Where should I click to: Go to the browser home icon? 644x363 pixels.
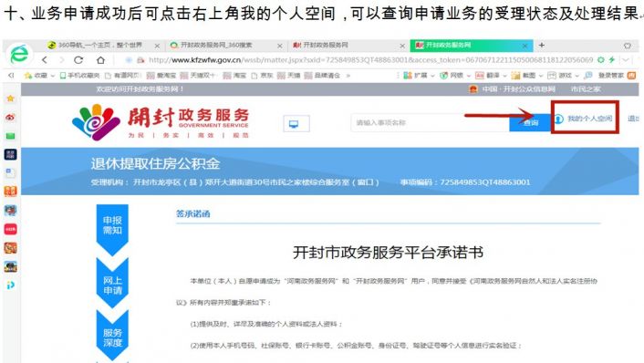(x=100, y=60)
